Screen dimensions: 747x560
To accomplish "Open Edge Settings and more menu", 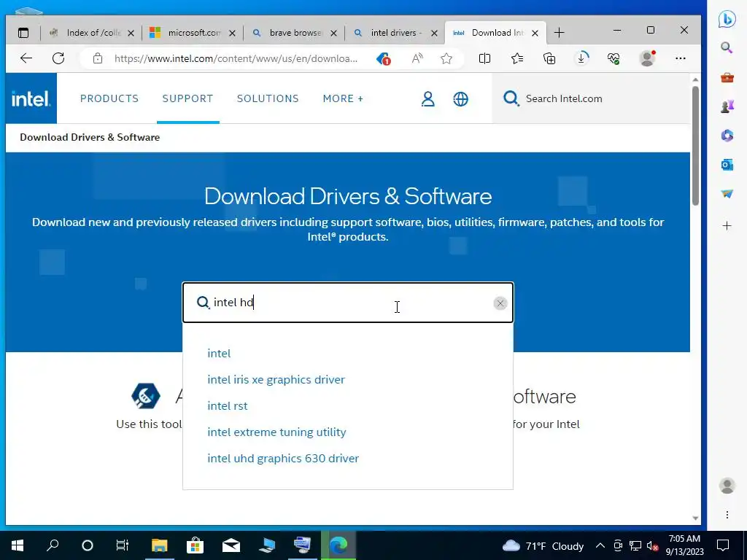I will point(681,58).
